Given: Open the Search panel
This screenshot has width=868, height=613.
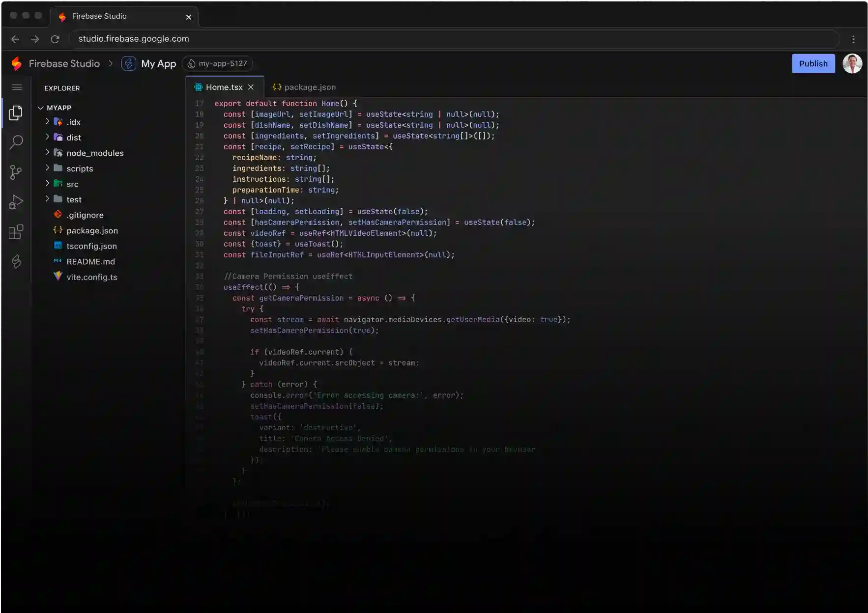Looking at the screenshot, I should (x=16, y=142).
